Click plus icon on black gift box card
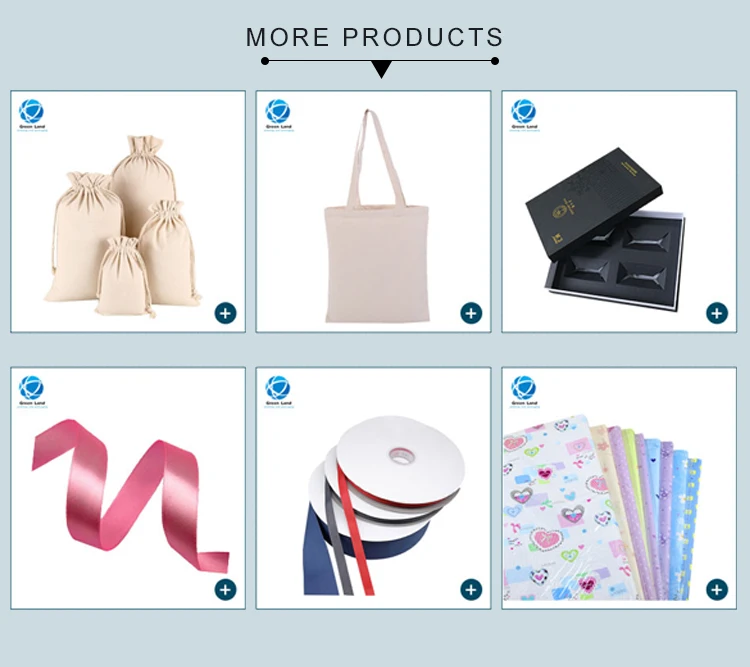Screen dimensions: 750x667 click(717, 313)
